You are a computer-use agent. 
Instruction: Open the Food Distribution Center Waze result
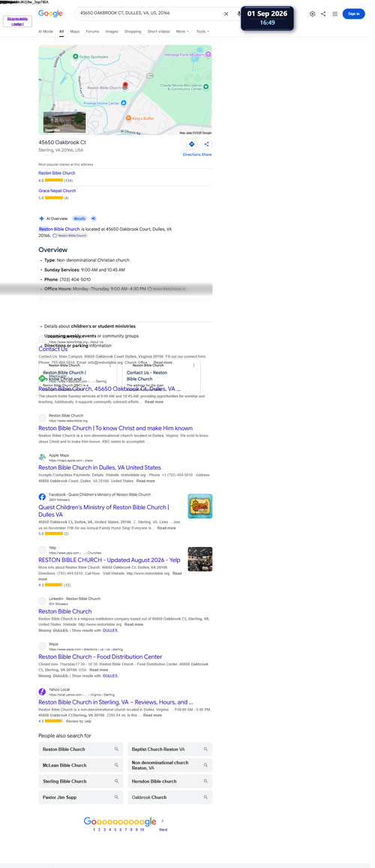click(100, 656)
